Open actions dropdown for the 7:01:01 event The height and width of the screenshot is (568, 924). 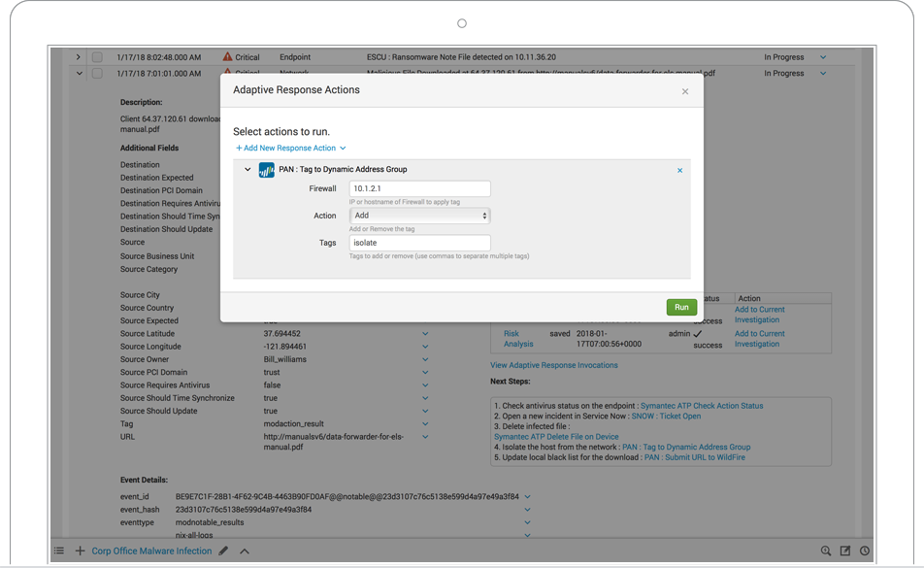(x=823, y=74)
